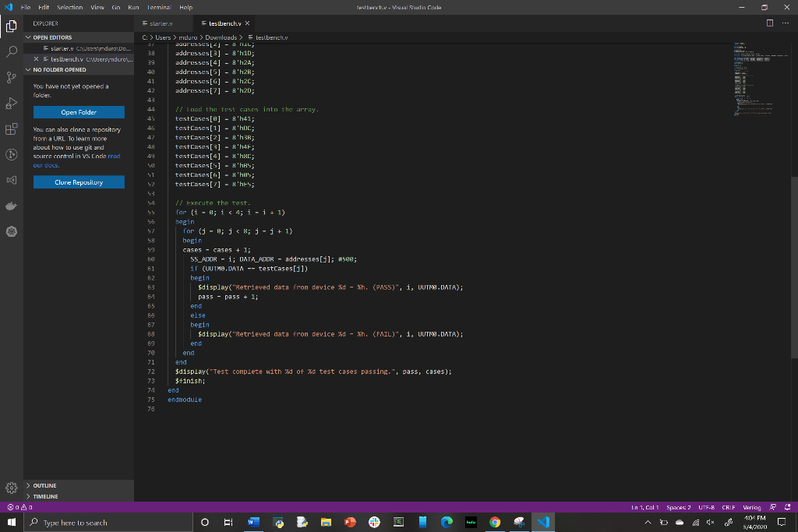Open the Extensions view
Screen dimensions: 798x532
[x=11, y=129]
